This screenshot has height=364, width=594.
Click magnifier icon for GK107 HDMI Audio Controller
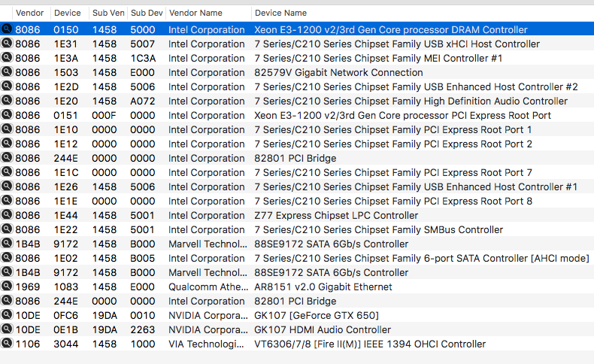click(8, 329)
